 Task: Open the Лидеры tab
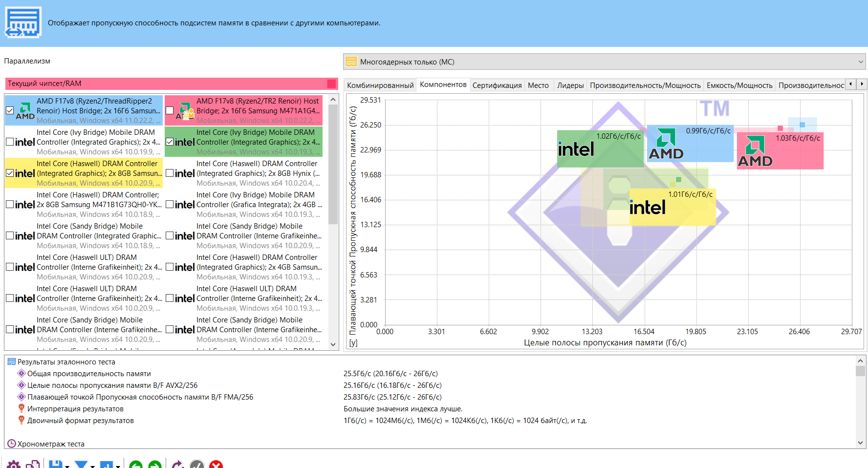570,85
